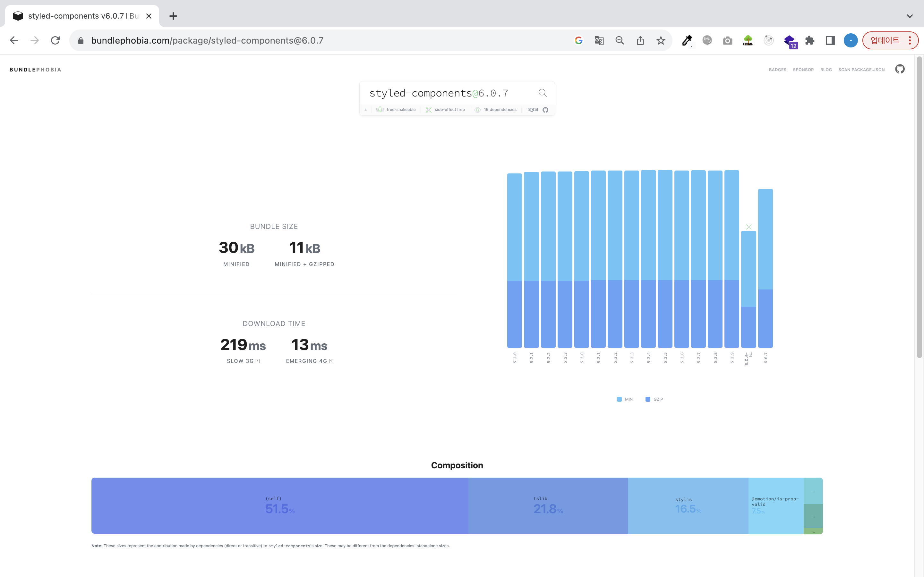The width and height of the screenshot is (924, 577).
Task: Open the npm link icon
Action: click(x=532, y=110)
